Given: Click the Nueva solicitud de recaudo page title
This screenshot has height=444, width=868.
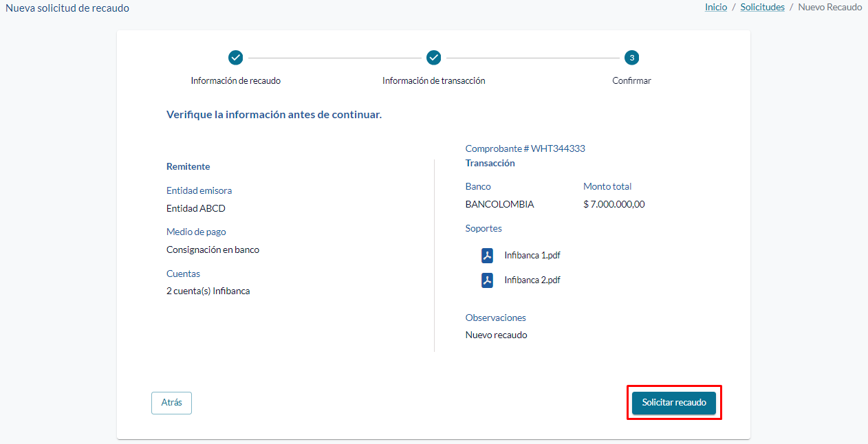Looking at the screenshot, I should pos(67,8).
